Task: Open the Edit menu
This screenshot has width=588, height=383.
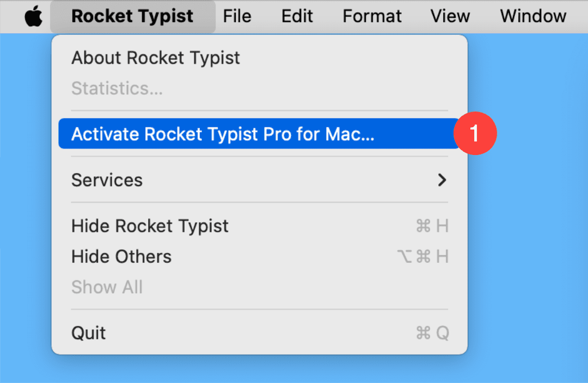Action: coord(297,16)
